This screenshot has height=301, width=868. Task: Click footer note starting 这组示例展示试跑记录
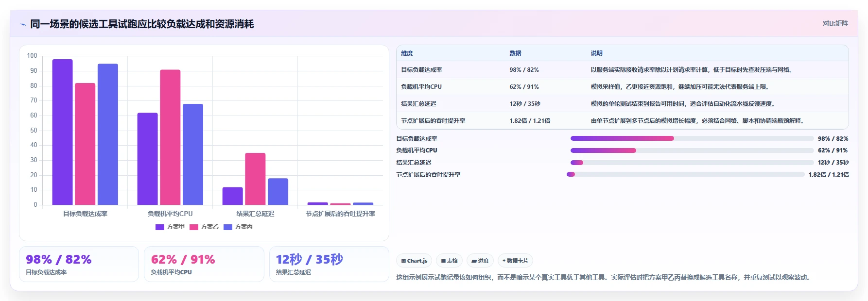[604, 278]
